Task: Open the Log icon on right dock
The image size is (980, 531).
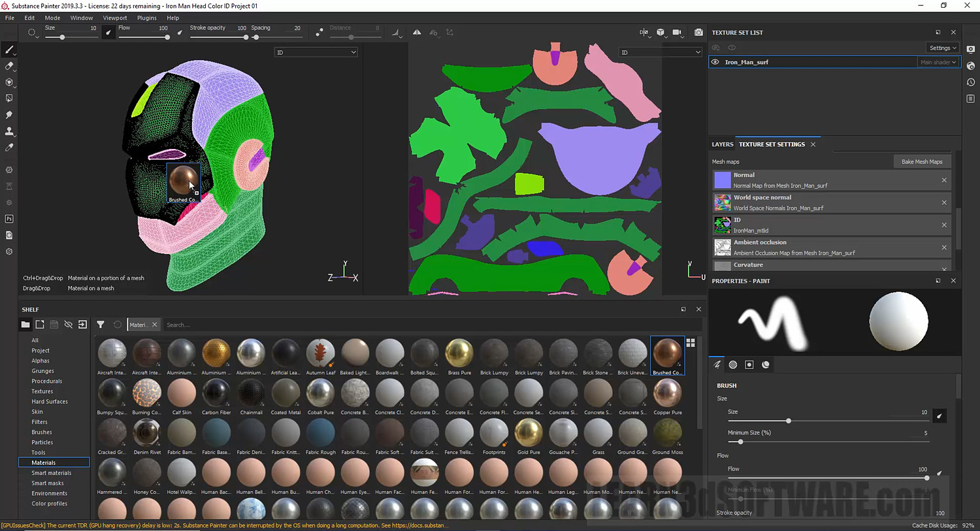Action: point(970,99)
